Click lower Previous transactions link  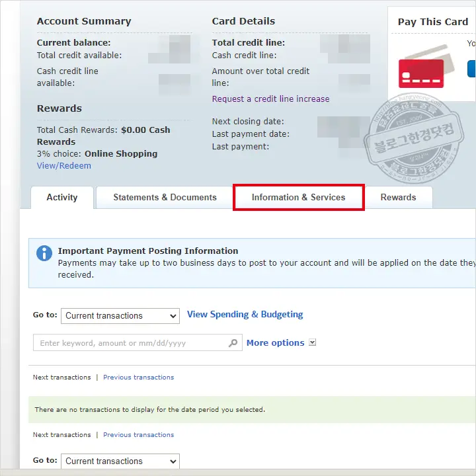[x=138, y=435]
